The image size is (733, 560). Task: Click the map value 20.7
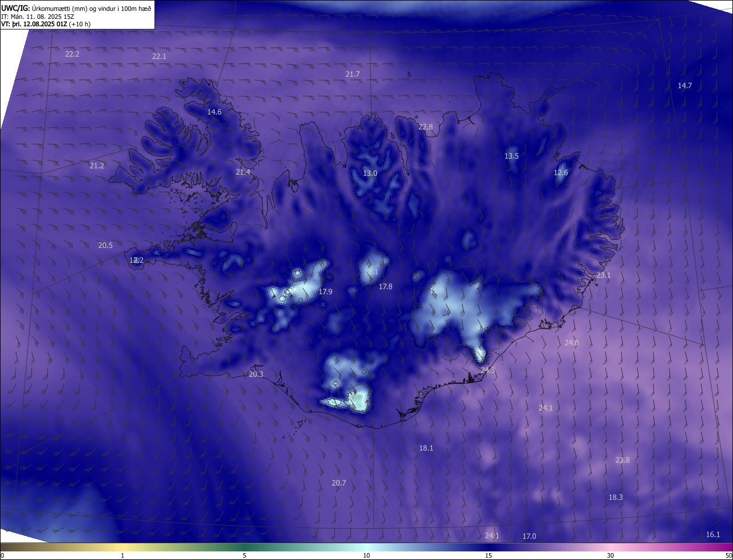tap(339, 483)
